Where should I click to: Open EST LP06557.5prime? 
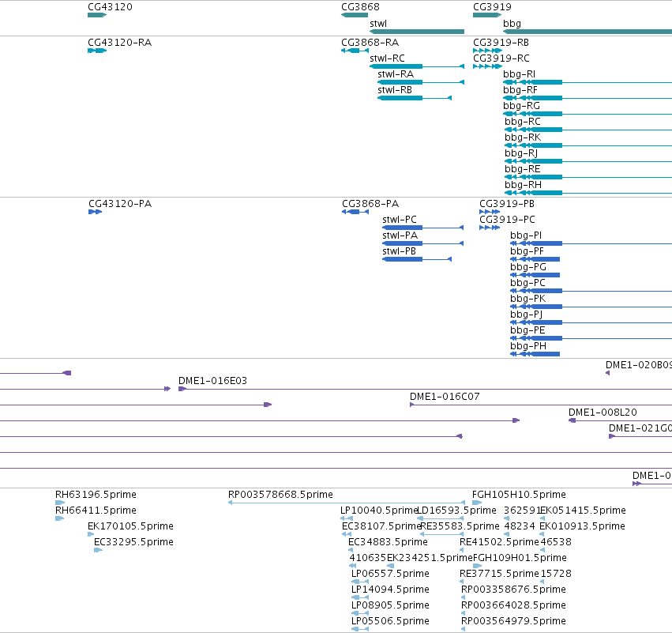(390, 575)
